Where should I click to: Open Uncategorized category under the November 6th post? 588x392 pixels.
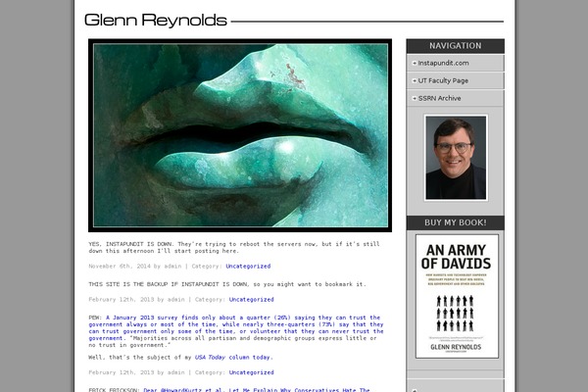[248, 266]
